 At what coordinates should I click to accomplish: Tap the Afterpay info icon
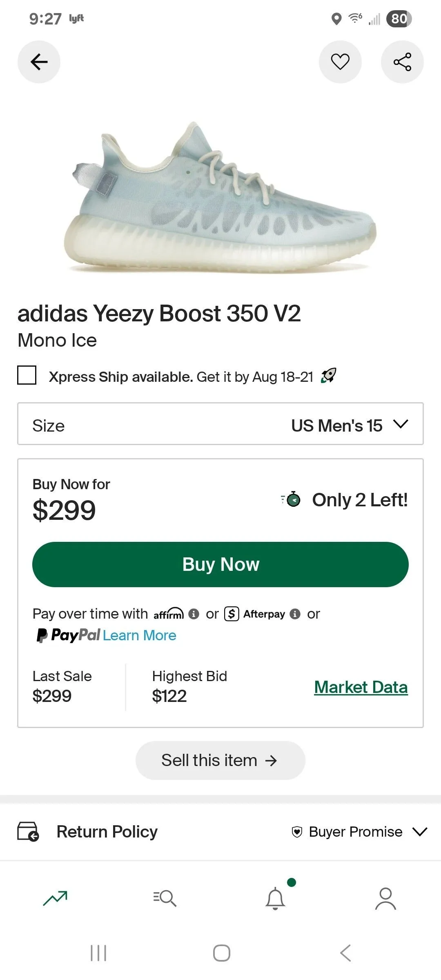295,614
